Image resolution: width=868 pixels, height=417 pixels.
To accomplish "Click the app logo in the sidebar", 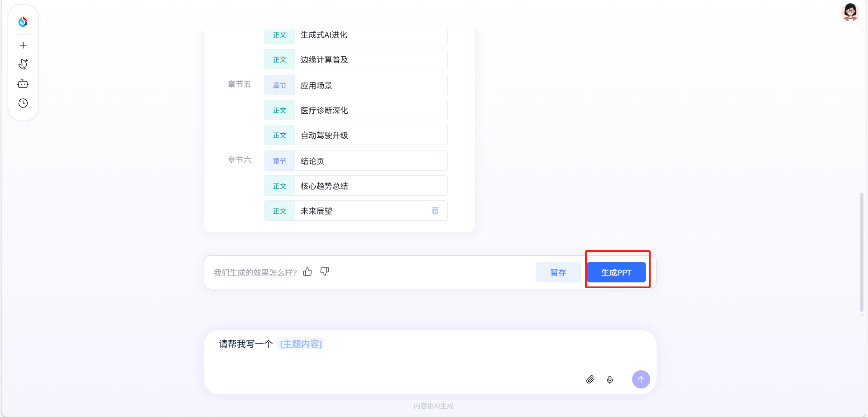I will (x=23, y=21).
